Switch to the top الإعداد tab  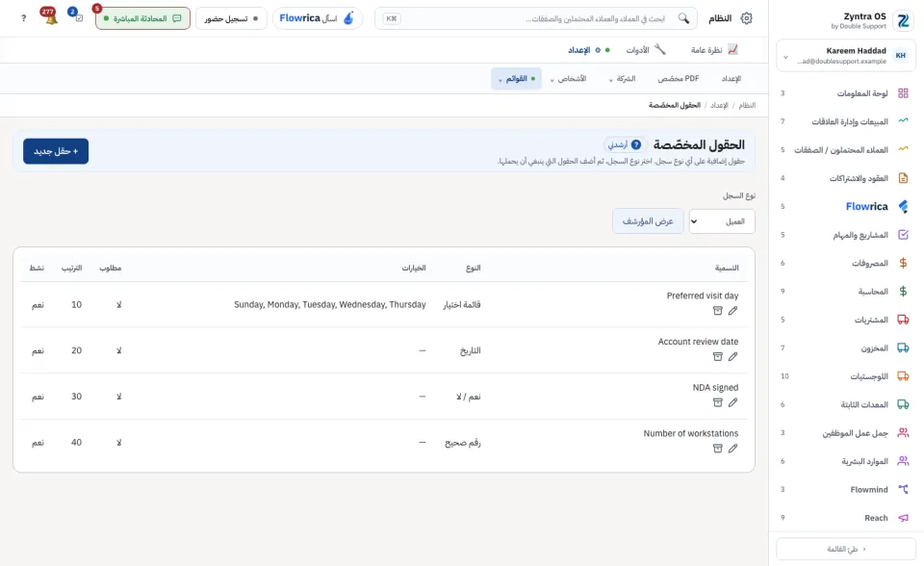click(x=589, y=50)
